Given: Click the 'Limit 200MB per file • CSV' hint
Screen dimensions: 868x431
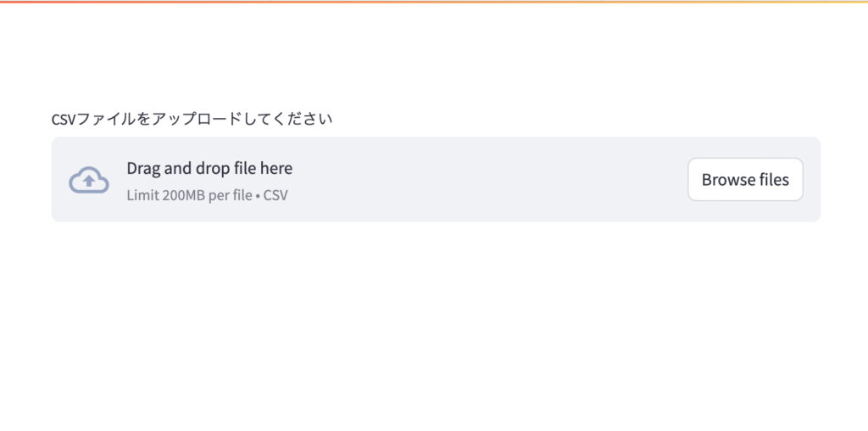Looking at the screenshot, I should pos(207,195).
